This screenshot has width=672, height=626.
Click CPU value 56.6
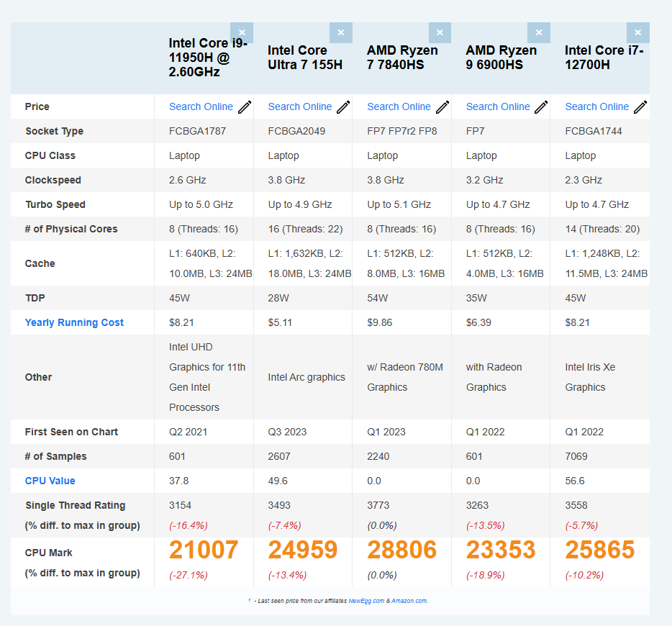click(x=575, y=481)
